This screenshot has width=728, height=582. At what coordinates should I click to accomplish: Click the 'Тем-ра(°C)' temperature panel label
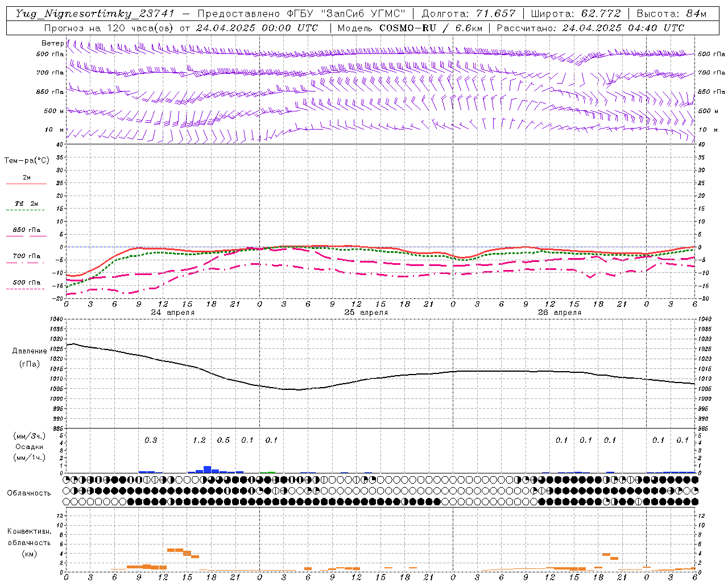click(27, 161)
